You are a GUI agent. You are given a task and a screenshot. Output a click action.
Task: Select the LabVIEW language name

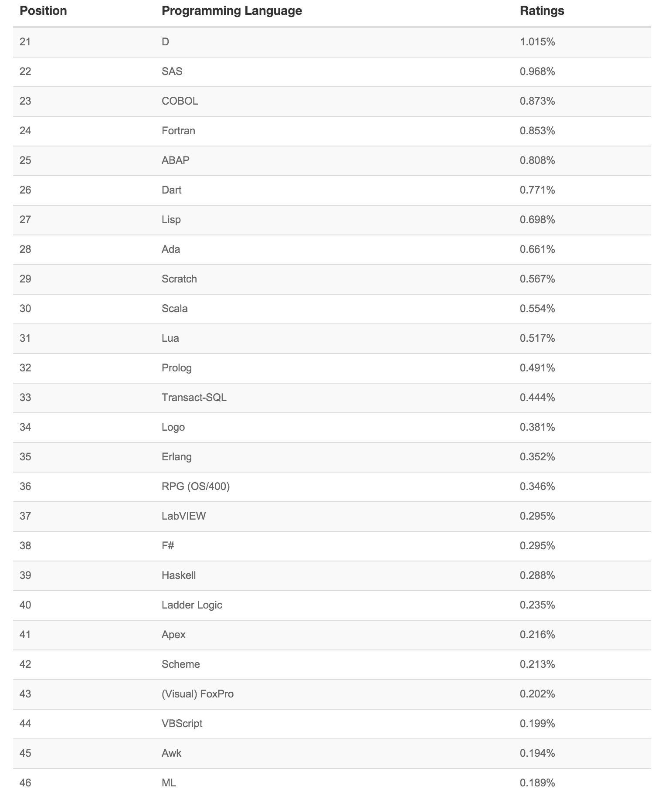183,516
